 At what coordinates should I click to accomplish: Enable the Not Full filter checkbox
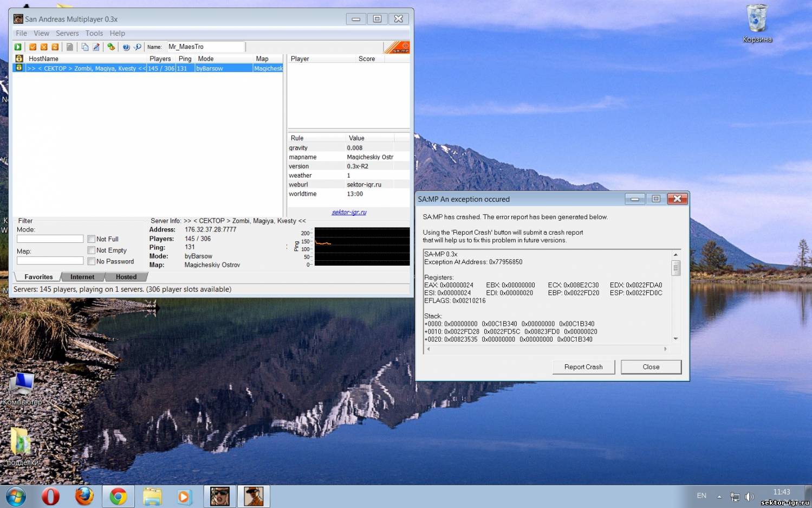[x=91, y=239]
